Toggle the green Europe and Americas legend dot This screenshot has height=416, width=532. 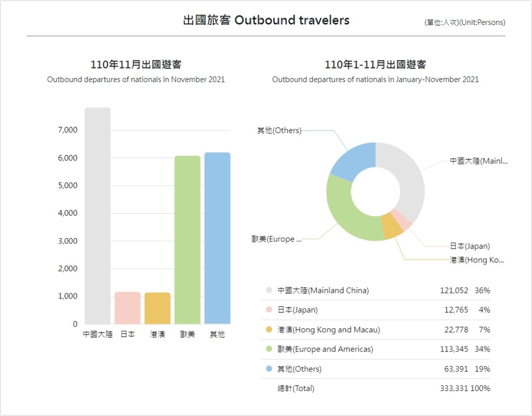(x=269, y=349)
